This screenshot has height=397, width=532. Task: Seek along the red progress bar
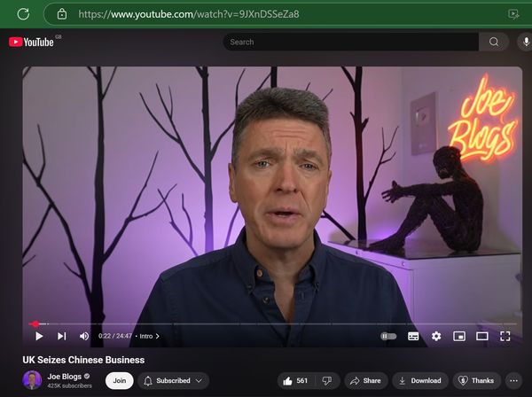click(x=272, y=324)
